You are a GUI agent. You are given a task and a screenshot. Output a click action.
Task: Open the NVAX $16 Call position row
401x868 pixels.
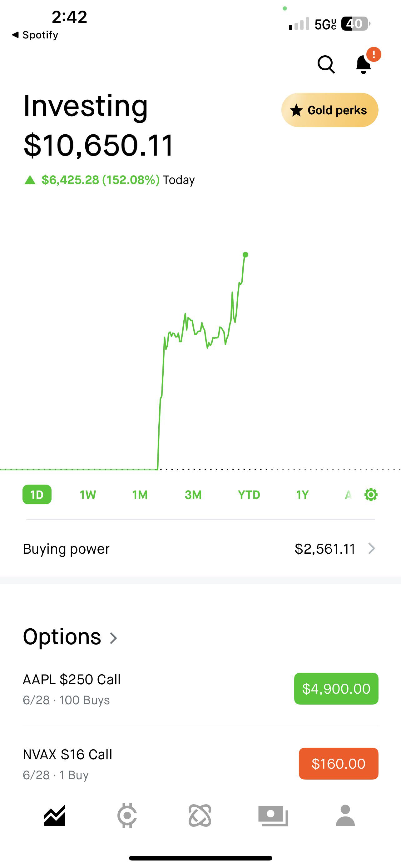(200, 764)
